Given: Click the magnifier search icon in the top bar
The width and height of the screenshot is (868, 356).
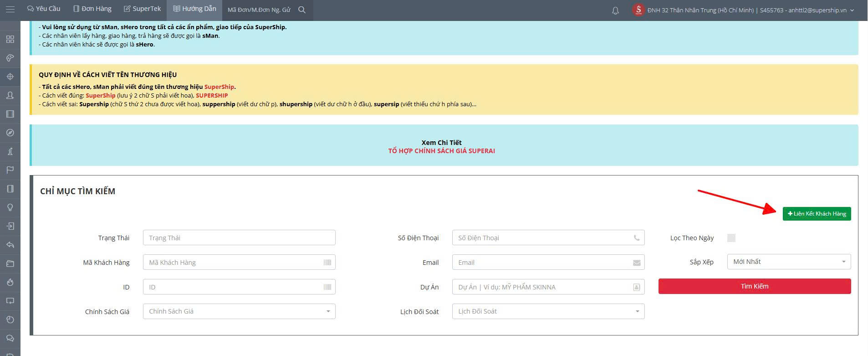Looking at the screenshot, I should [x=301, y=10].
